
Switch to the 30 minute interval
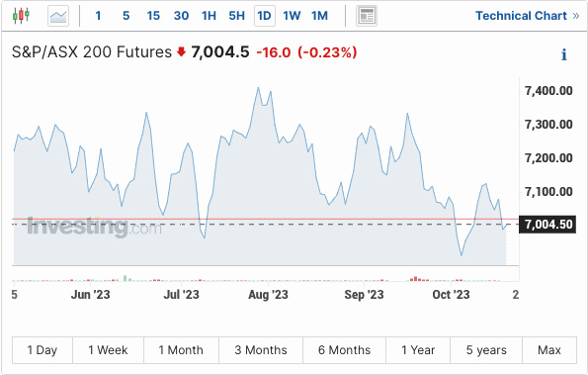pos(181,16)
